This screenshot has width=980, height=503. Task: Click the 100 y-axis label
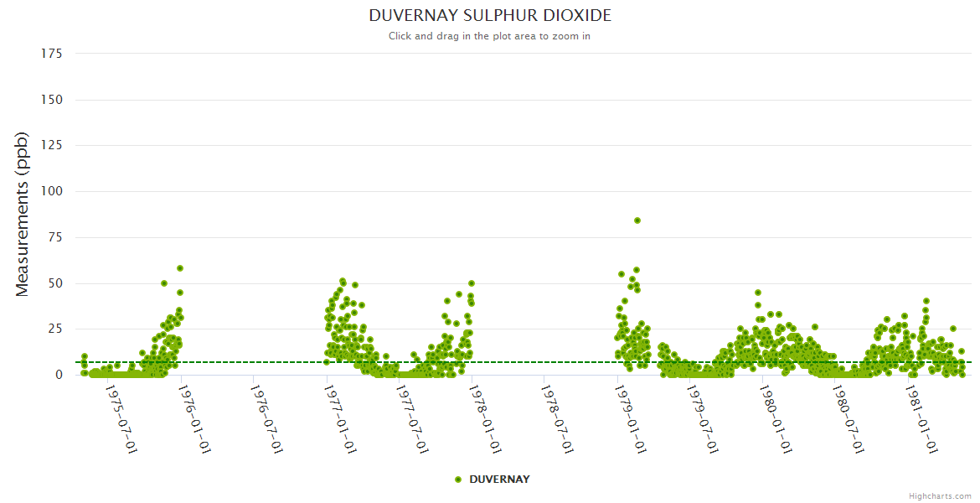click(52, 191)
